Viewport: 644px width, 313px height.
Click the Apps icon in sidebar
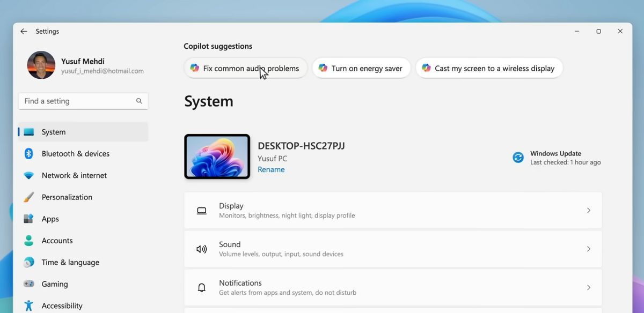pos(29,219)
